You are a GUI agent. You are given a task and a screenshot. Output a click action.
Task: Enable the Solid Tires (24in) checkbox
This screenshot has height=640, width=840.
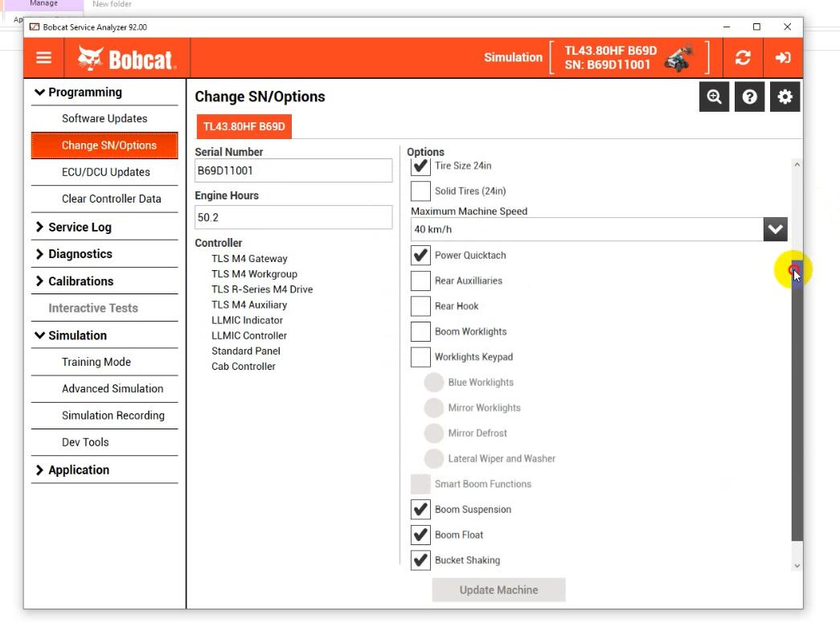[x=420, y=191]
